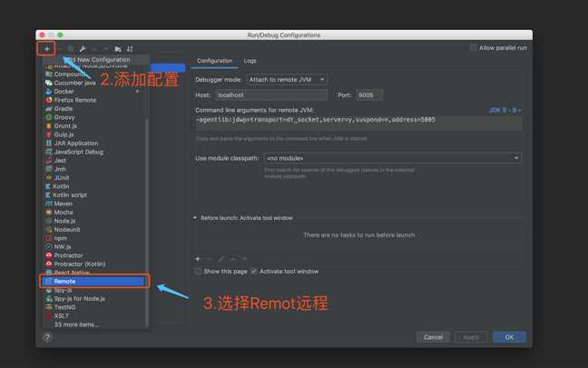Open the JDK version dropdown link
Image resolution: width=588 pixels, height=368 pixels.
coord(505,110)
